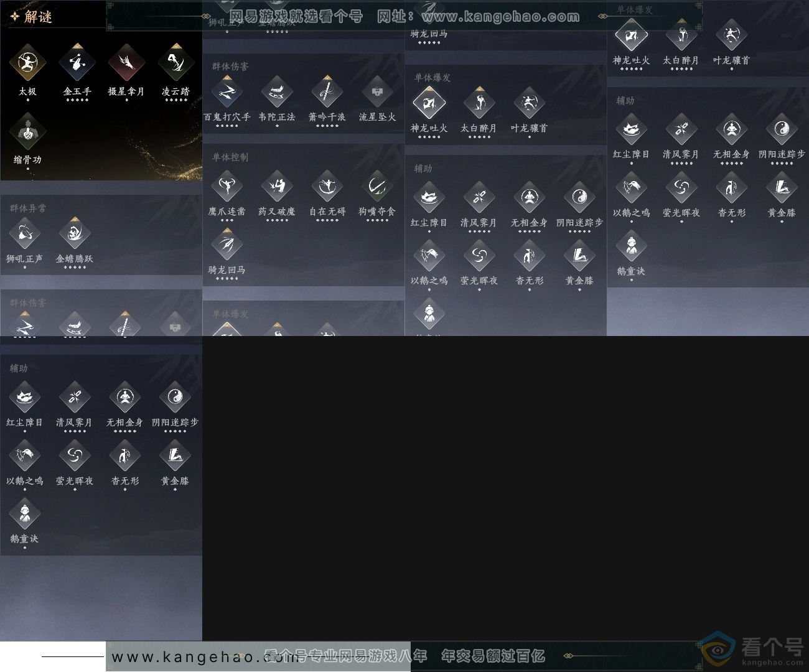Click the 解谜 section heading

(x=39, y=17)
